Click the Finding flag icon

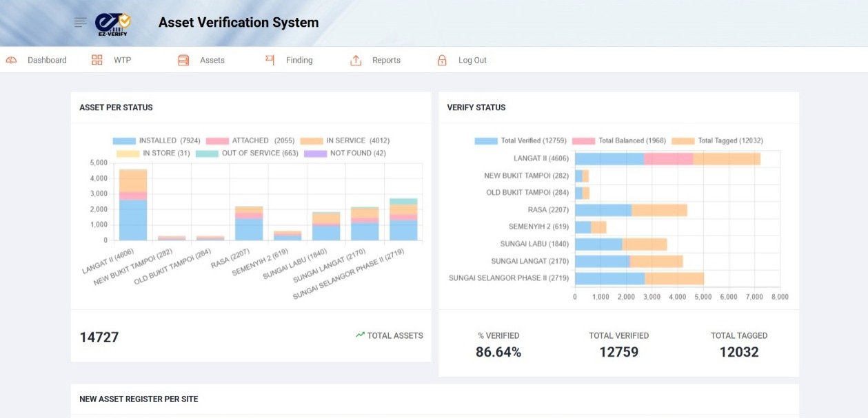(x=270, y=61)
